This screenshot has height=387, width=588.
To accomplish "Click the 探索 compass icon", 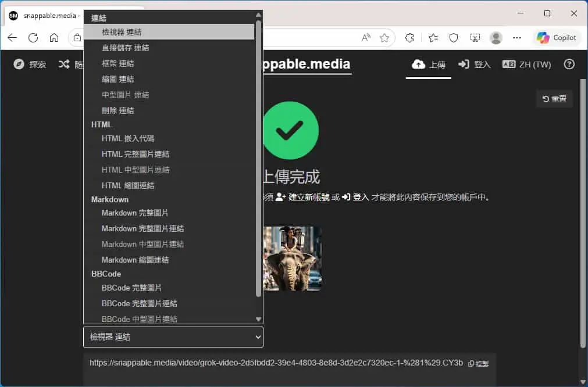I will click(19, 64).
